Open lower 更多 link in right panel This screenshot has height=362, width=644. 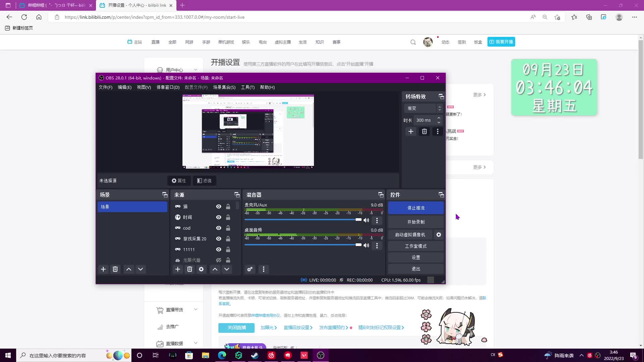(479, 167)
